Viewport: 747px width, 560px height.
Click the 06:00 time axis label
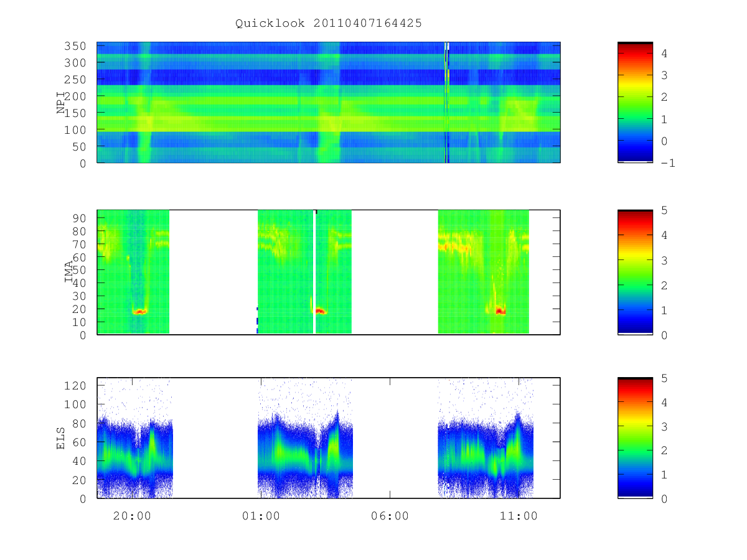[390, 516]
